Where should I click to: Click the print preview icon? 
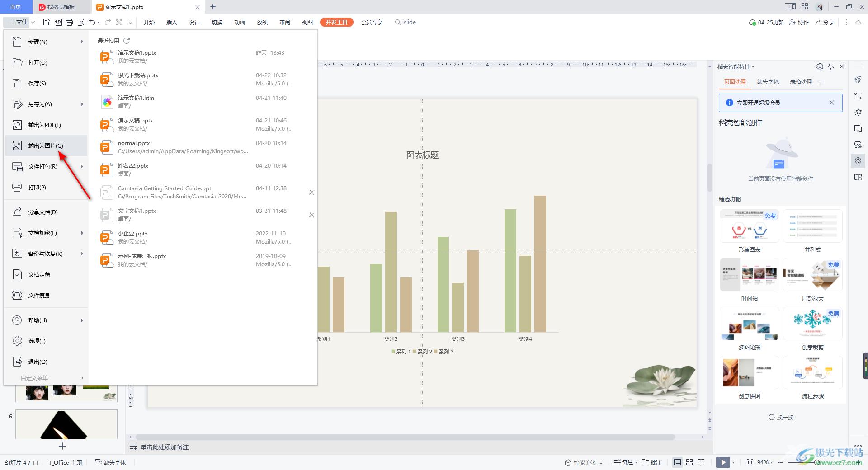[81, 22]
